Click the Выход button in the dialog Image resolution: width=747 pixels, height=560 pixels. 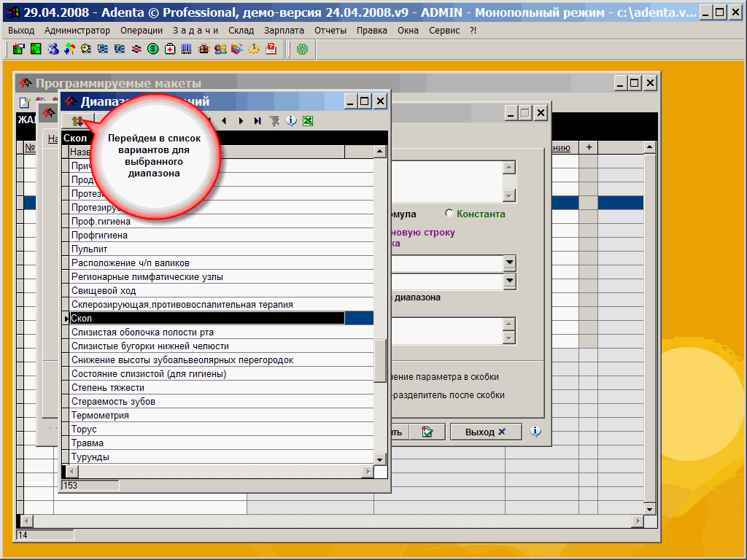[484, 432]
